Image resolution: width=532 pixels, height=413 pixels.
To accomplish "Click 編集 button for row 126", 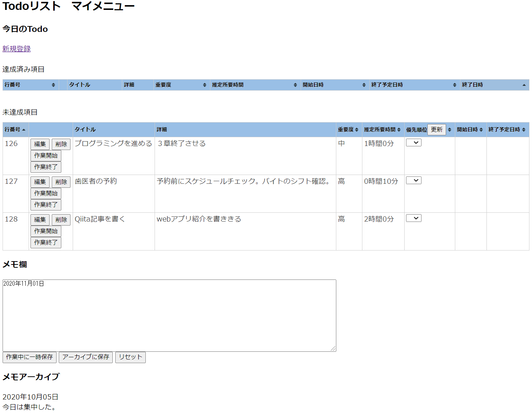I will (40, 144).
